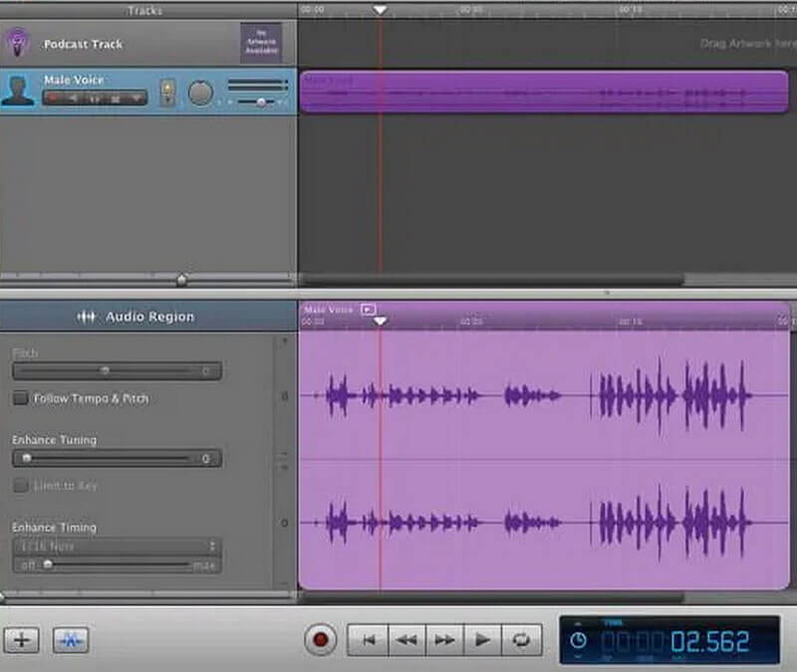
Task: Solo the Male Voice track with headphones
Action: (95, 98)
